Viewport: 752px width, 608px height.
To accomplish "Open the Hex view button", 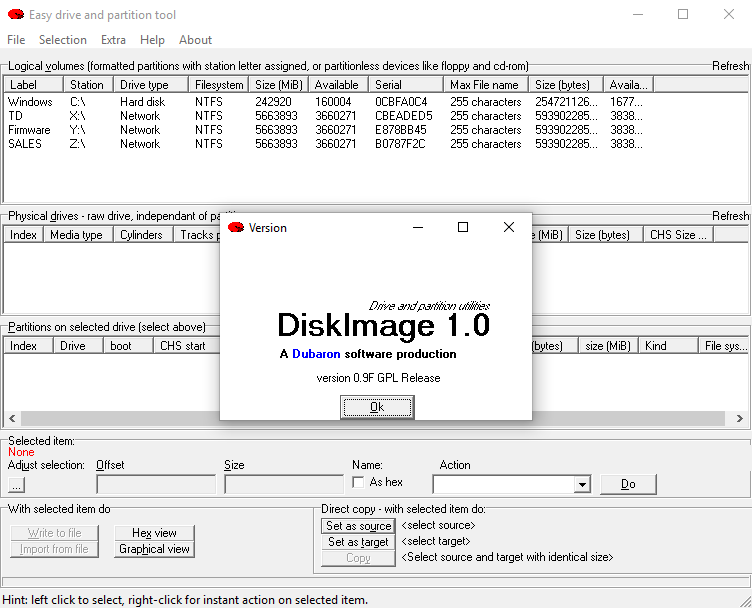I will point(154,533).
